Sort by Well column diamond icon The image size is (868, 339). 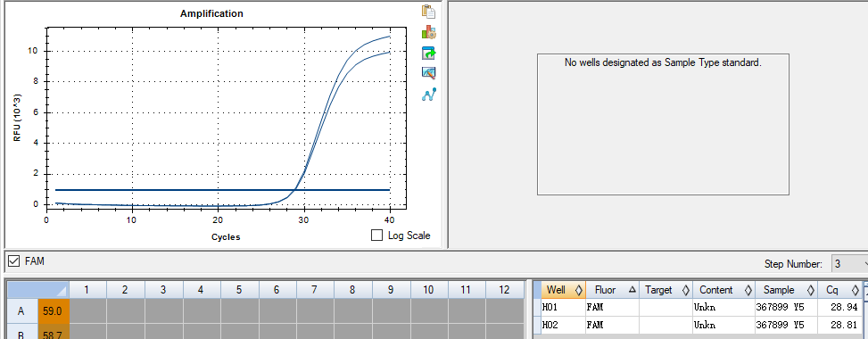coord(579,290)
